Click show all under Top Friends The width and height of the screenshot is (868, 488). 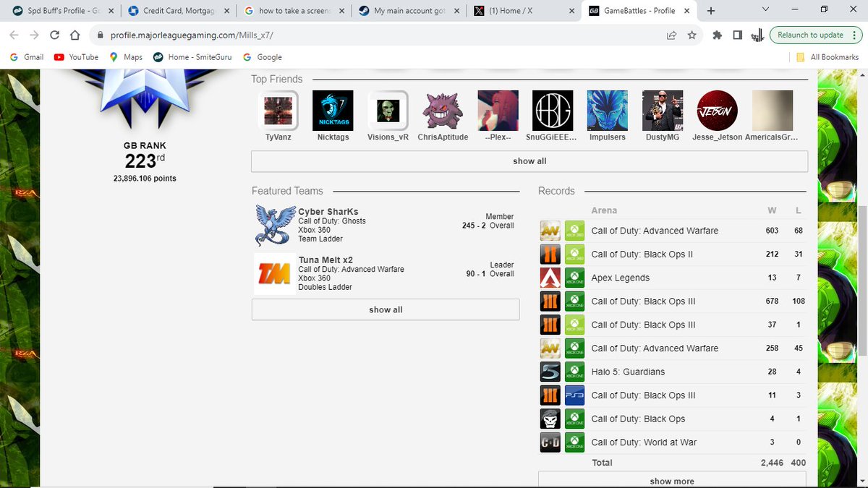[x=529, y=161]
